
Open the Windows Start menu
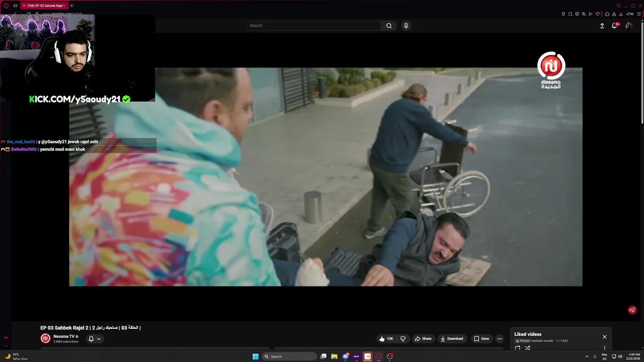pyautogui.click(x=256, y=356)
